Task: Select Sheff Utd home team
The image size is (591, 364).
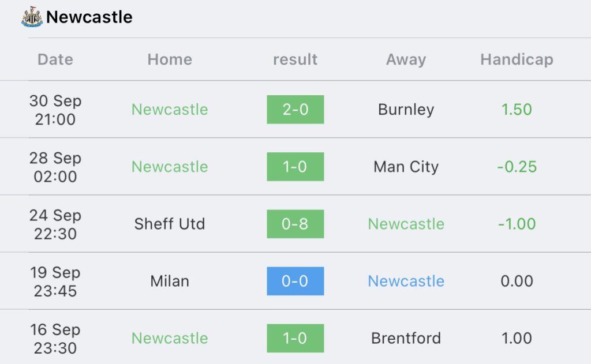Action: click(170, 224)
